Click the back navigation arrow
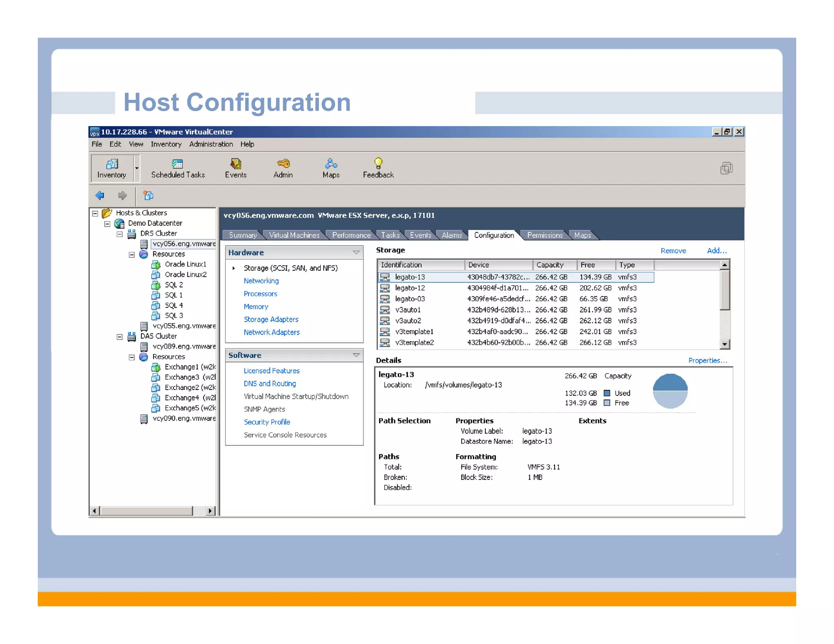 pos(100,196)
